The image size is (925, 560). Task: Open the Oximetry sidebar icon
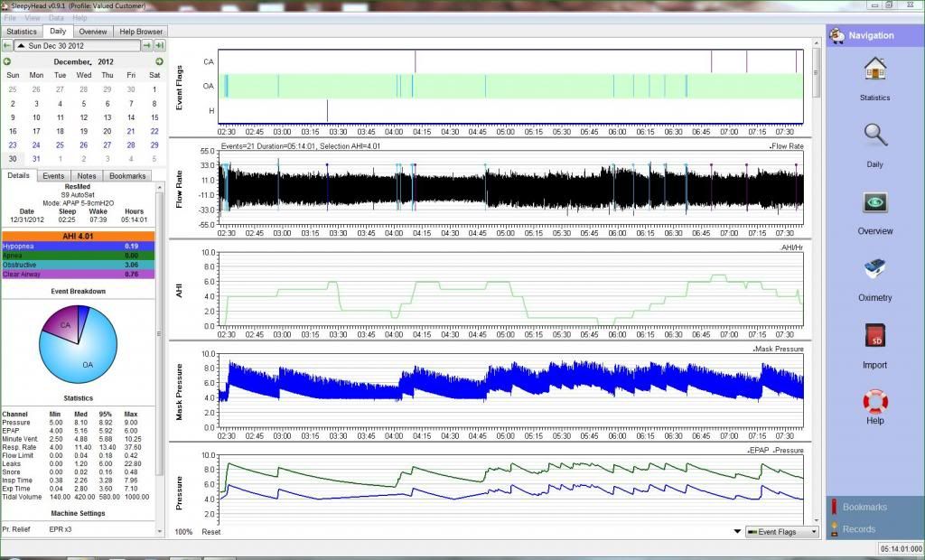[874, 270]
